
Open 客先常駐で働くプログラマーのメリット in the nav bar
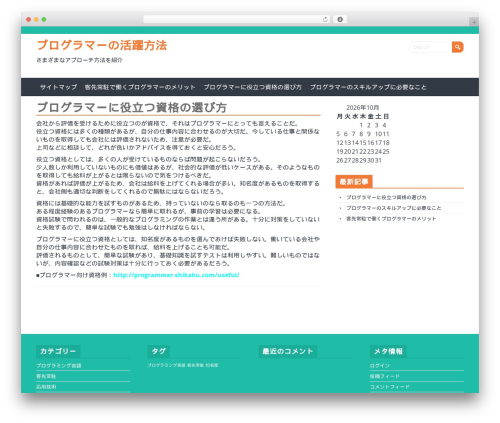coord(140,87)
